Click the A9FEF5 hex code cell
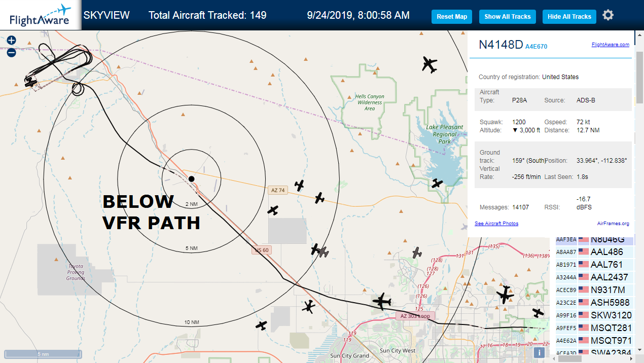 coord(566,328)
